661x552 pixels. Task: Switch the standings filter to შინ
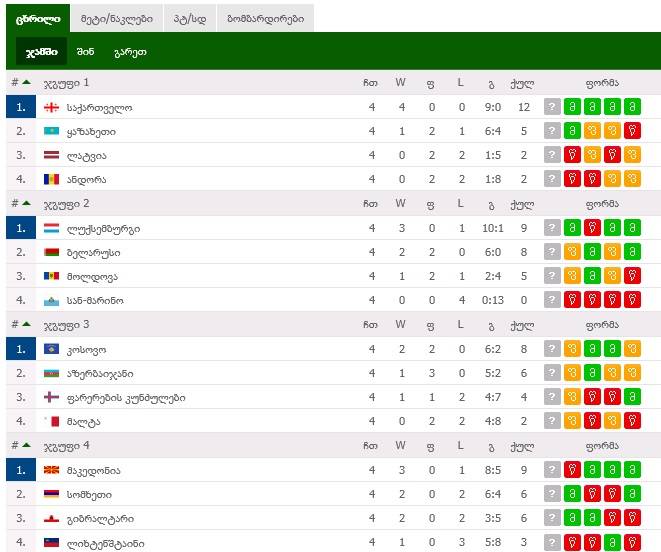point(86,52)
